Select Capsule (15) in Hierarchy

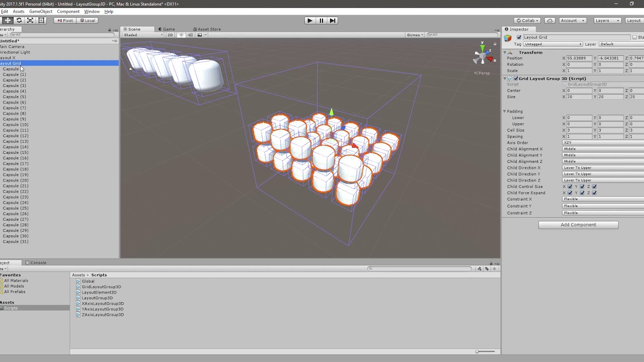tap(15, 152)
